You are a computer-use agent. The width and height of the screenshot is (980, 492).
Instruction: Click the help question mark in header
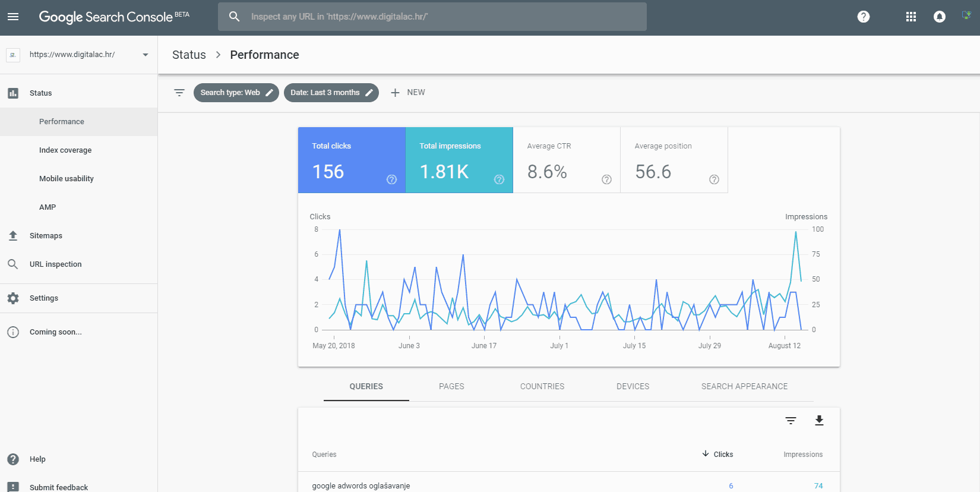(863, 17)
